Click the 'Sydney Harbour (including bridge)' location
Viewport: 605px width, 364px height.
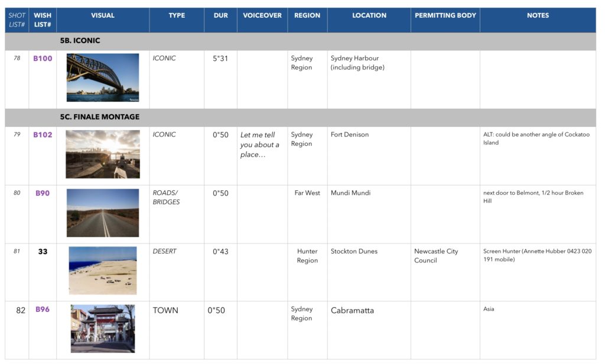[357, 63]
